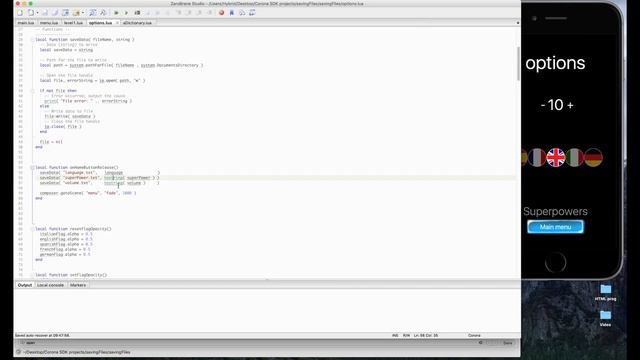Increase volume with the plus sign in simulator

(570, 106)
